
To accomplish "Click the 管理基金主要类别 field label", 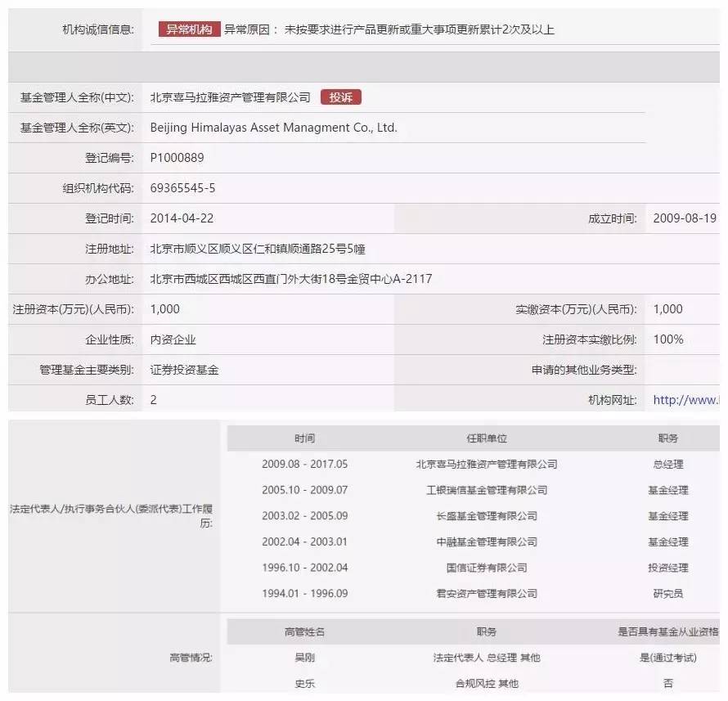I will (x=87, y=370).
